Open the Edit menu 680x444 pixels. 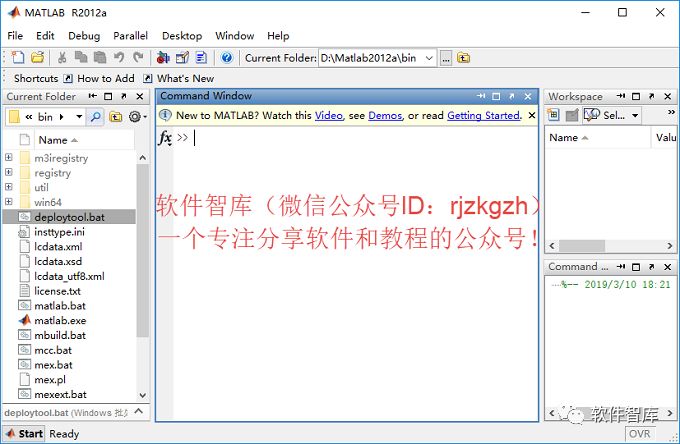(x=45, y=36)
